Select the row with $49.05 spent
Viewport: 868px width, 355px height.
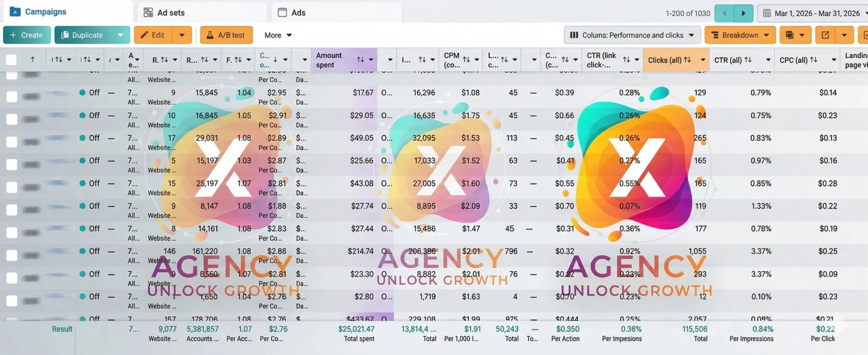(11, 142)
